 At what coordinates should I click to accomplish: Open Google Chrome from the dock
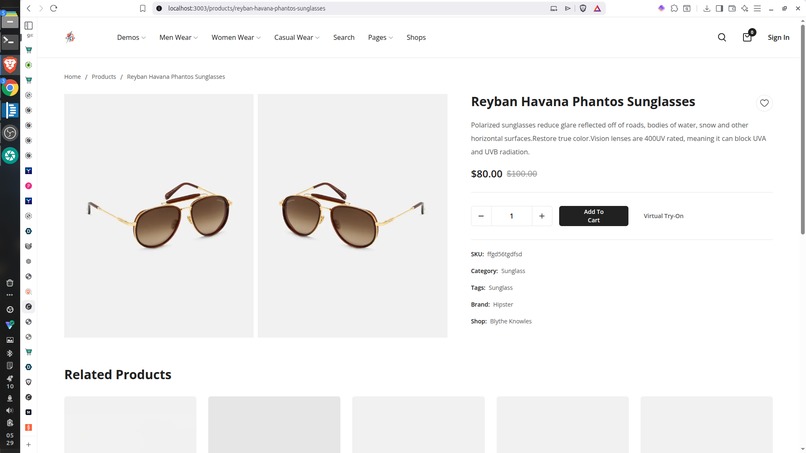[10, 88]
